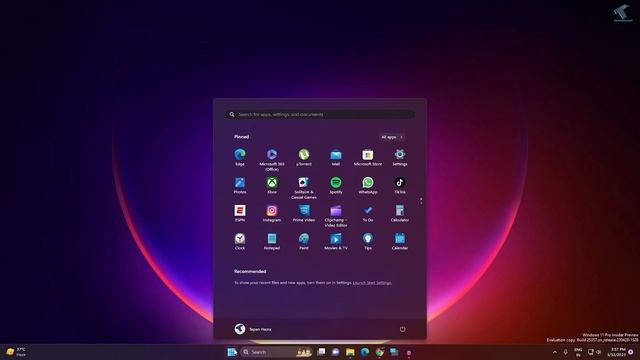Image resolution: width=640 pixels, height=360 pixels.
Task: Open the ESPN app
Action: tap(240, 213)
